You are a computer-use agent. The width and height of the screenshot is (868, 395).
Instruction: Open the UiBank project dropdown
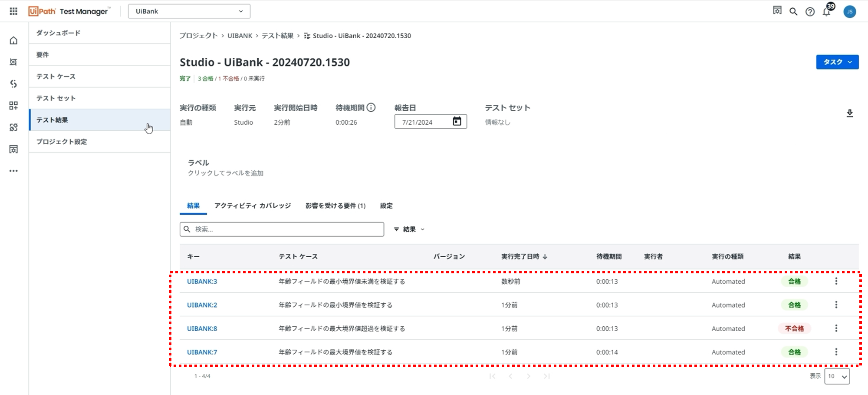pyautogui.click(x=189, y=11)
